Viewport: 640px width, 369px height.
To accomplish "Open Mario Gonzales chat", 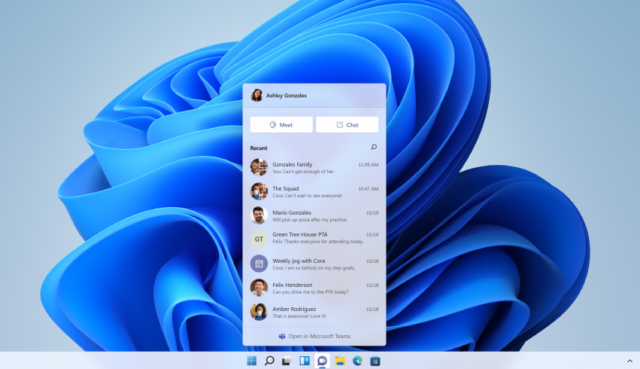I will 314,216.
